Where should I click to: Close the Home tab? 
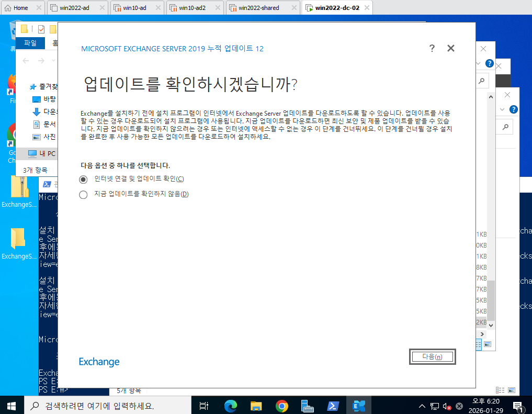(39, 7)
